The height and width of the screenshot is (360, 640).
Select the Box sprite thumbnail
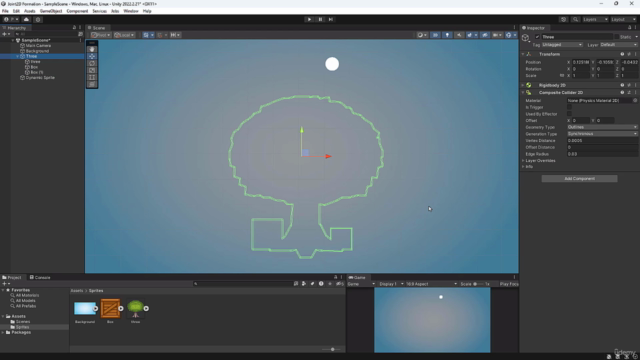click(110, 309)
